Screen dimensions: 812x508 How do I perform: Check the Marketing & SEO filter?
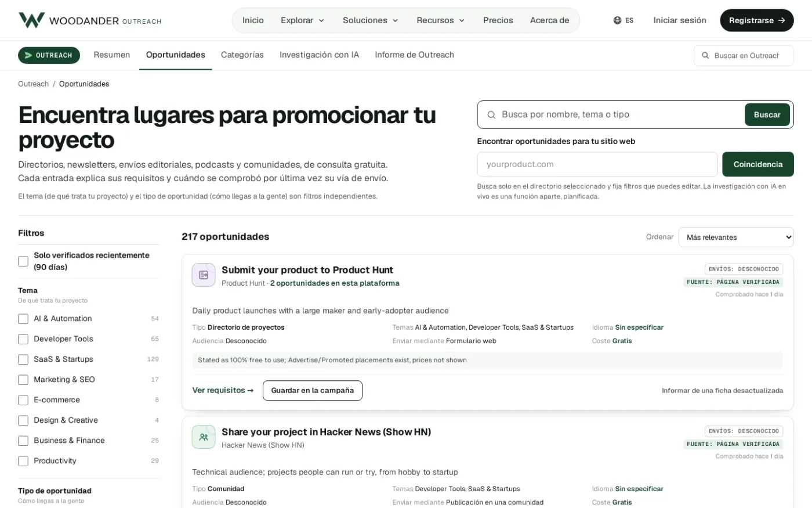pos(23,380)
